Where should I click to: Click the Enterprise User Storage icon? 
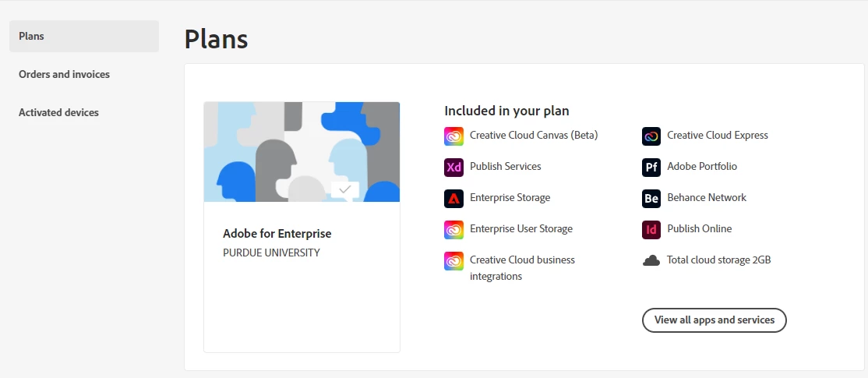tap(453, 230)
